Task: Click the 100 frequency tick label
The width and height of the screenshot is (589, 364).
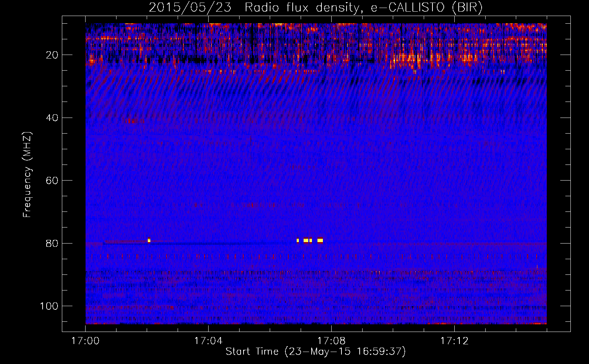Action: point(49,306)
